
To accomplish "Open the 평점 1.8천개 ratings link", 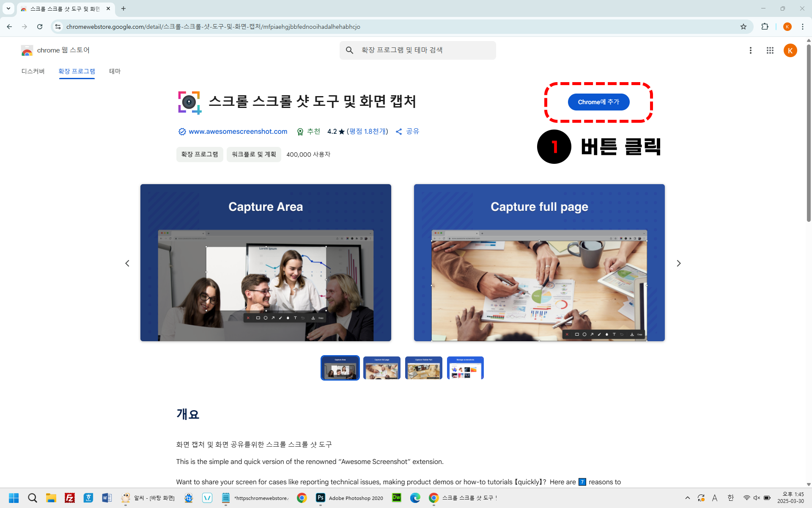I will [x=368, y=132].
